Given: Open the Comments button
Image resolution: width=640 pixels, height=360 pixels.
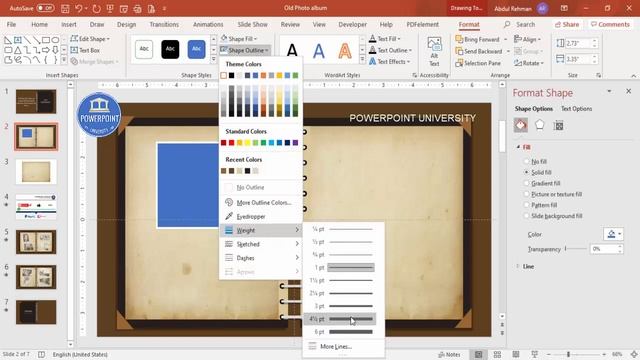Looking at the screenshot, I should (610, 24).
